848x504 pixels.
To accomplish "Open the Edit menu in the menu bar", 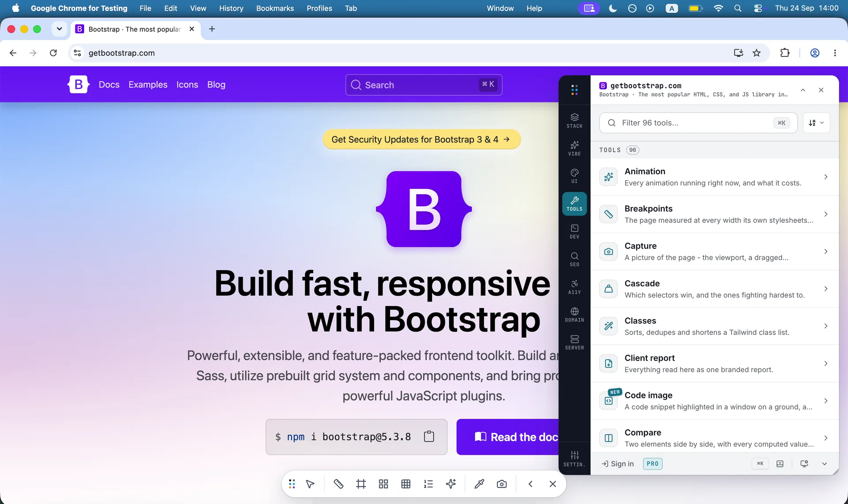I will [170, 8].
